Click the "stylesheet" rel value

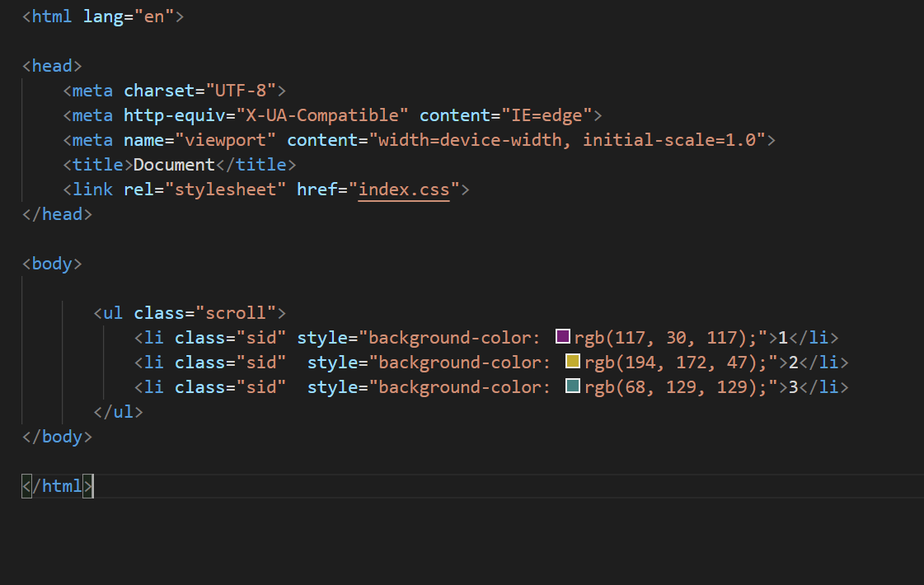(225, 190)
